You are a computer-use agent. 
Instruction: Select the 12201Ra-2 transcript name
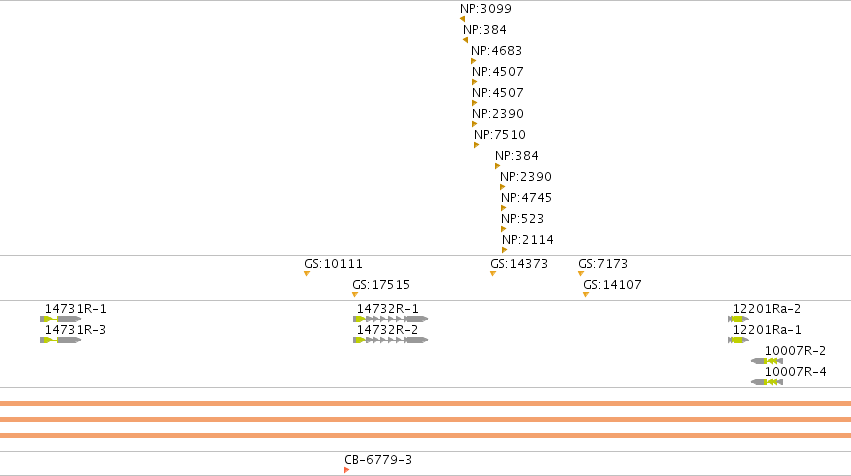point(767,309)
